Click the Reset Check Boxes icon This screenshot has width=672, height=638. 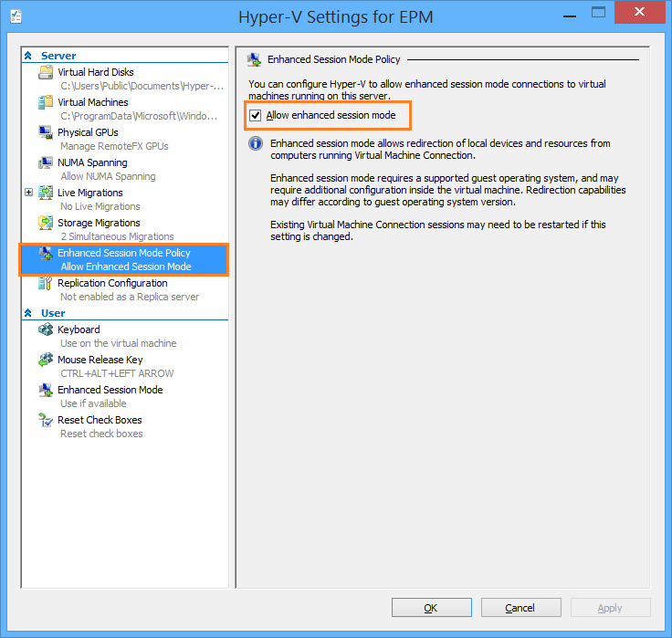[46, 420]
